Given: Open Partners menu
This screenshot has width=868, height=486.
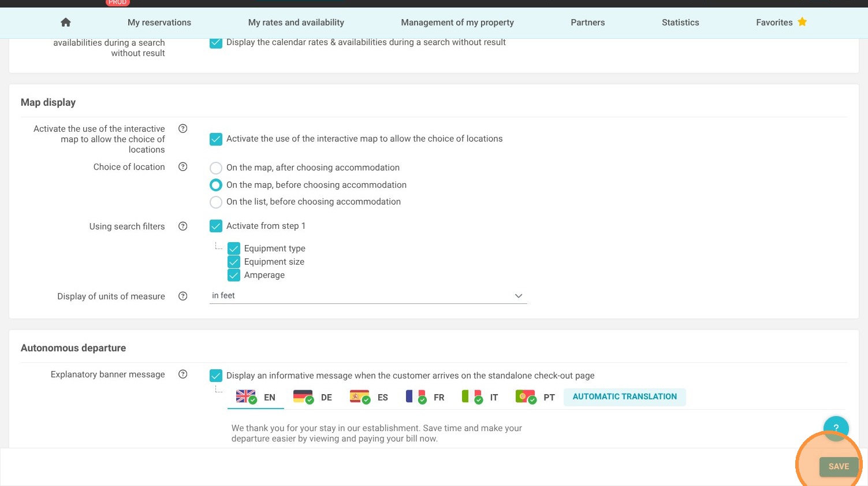Looking at the screenshot, I should 588,23.
